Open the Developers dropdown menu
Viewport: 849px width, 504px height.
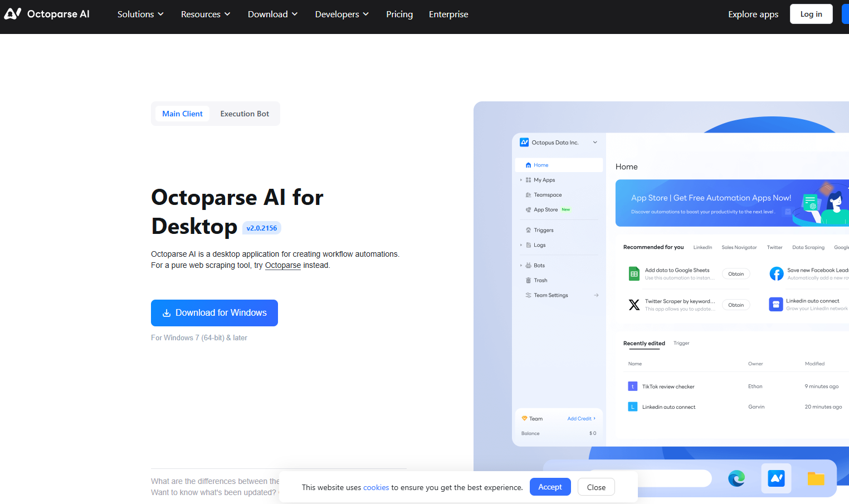point(341,14)
